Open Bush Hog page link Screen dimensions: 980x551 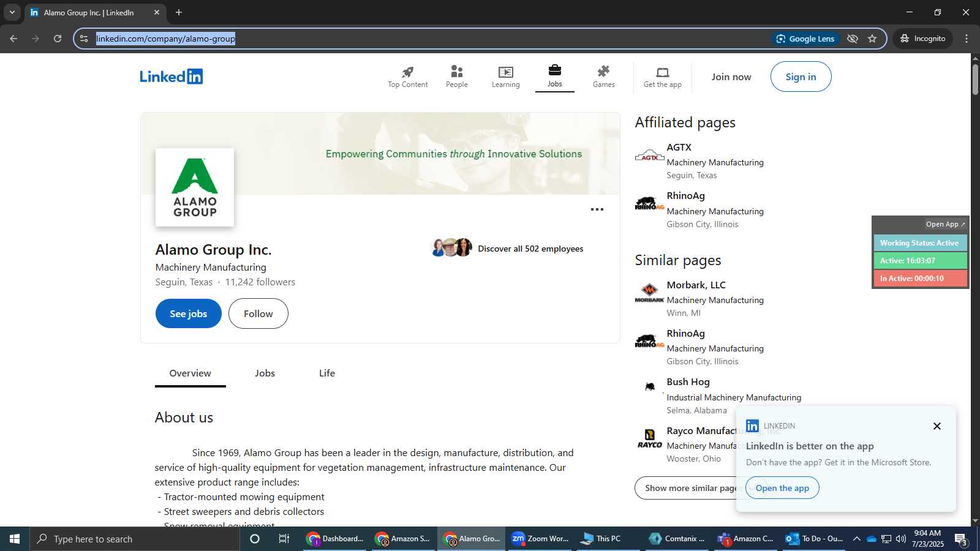point(688,382)
